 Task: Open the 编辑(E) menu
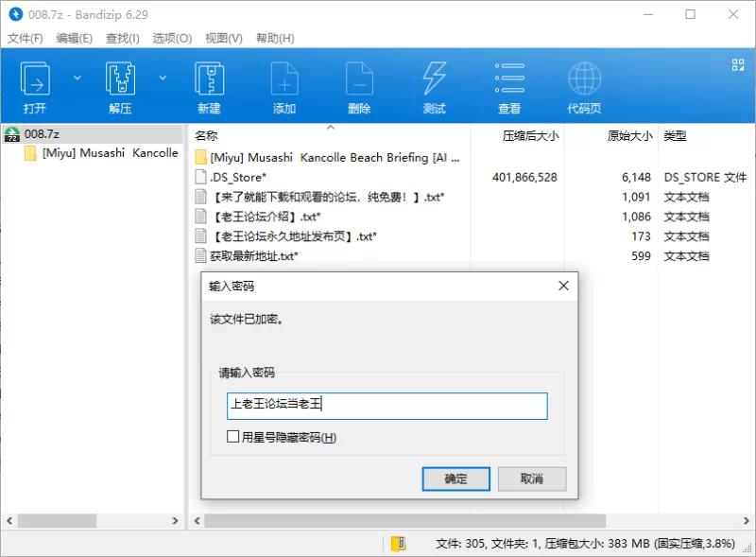coord(75,38)
